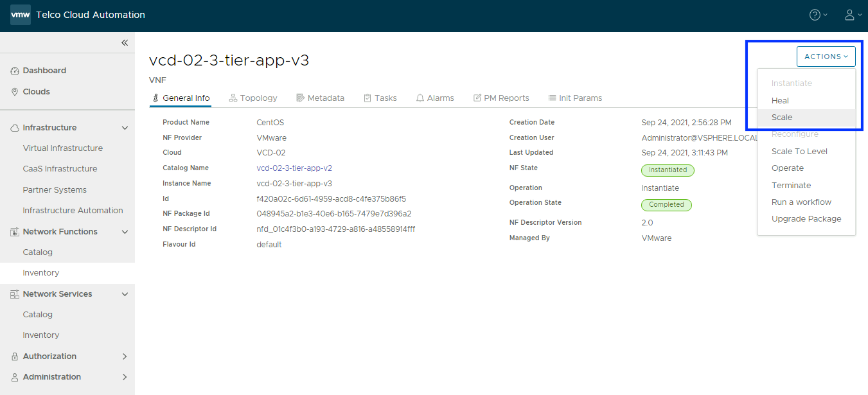Go to Clouds in the sidebar

coord(36,92)
